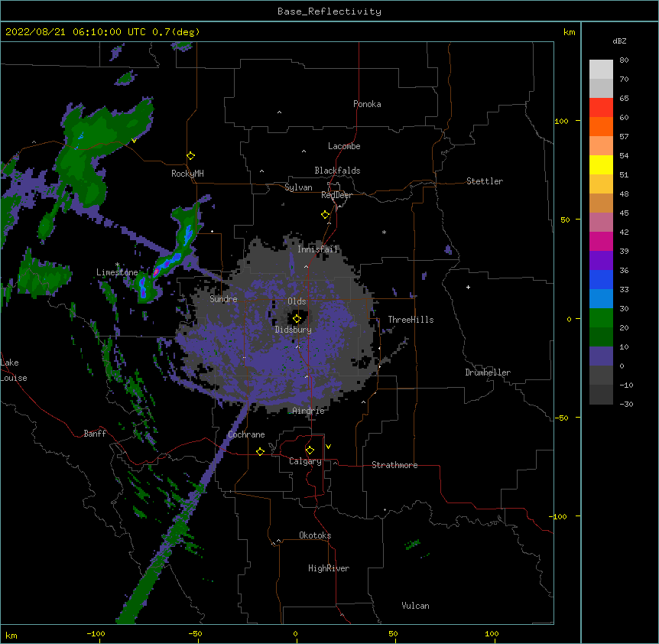The image size is (659, 644).
Task: Click the km unit label at bottom left
Action: [x=11, y=635]
